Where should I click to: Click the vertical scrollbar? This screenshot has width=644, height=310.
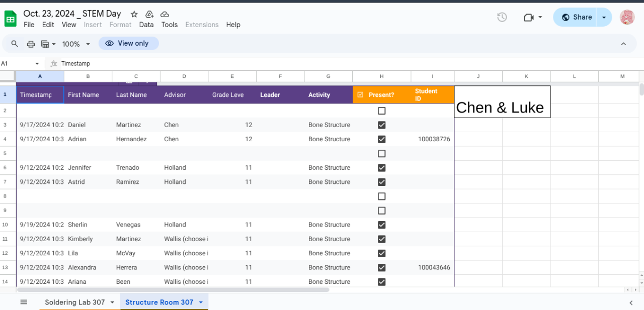(x=641, y=90)
